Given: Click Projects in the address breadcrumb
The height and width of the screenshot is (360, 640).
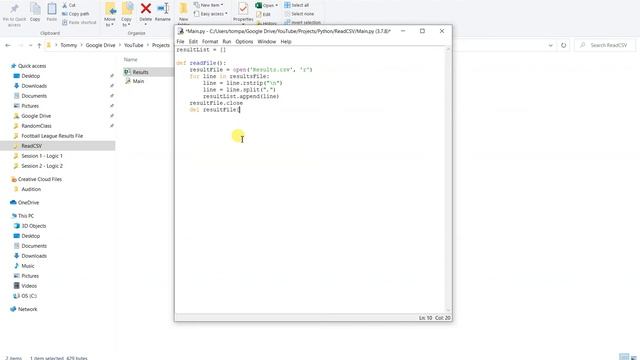Looking at the screenshot, I should click(x=161, y=45).
